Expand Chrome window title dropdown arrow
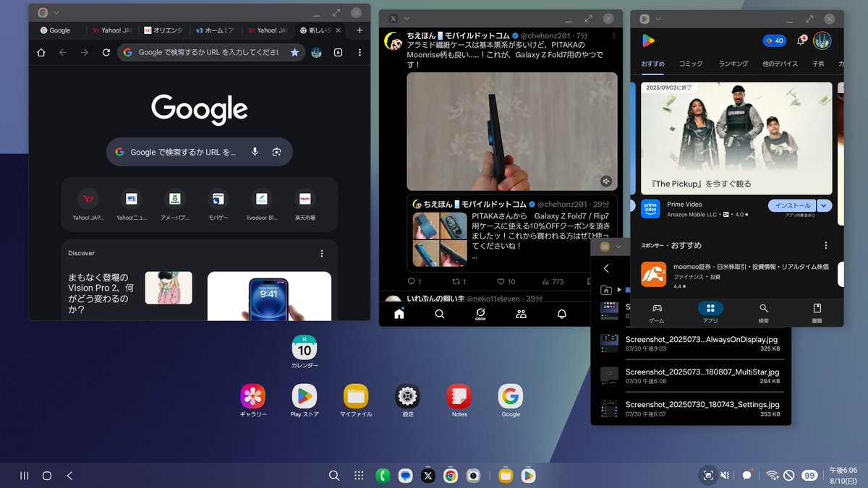Image resolution: width=868 pixels, height=488 pixels. [x=56, y=13]
